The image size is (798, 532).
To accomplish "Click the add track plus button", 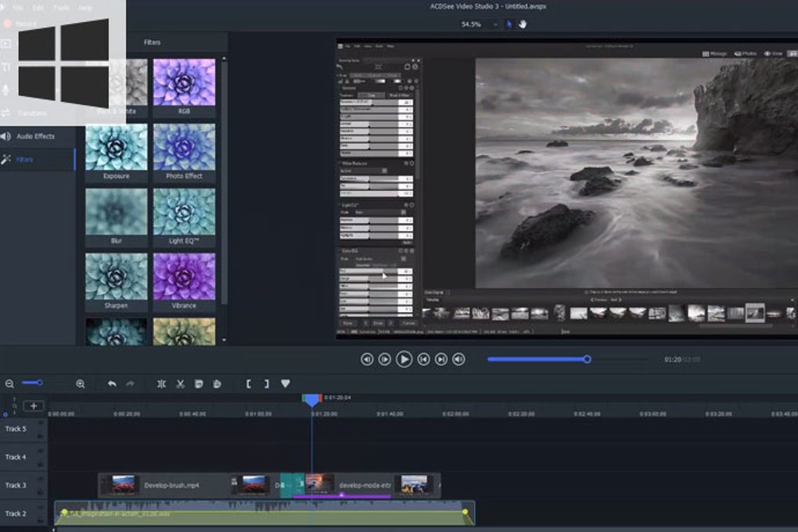I will 34,405.
